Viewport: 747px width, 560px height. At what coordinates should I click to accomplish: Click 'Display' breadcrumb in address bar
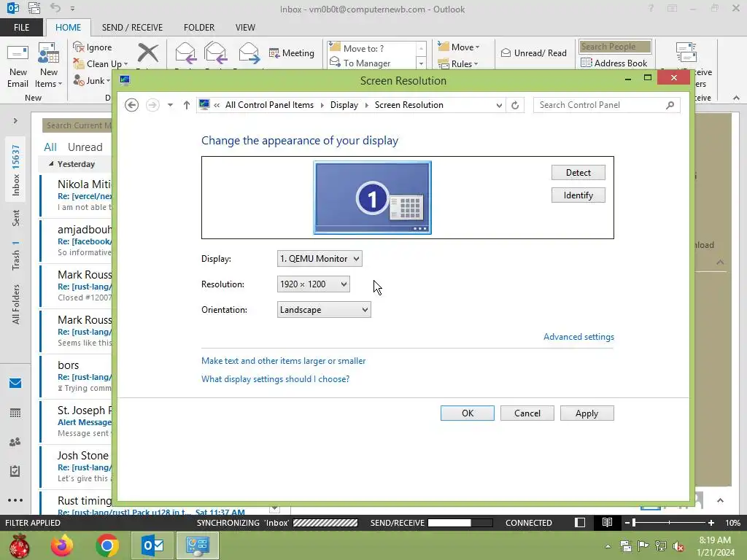tap(344, 105)
